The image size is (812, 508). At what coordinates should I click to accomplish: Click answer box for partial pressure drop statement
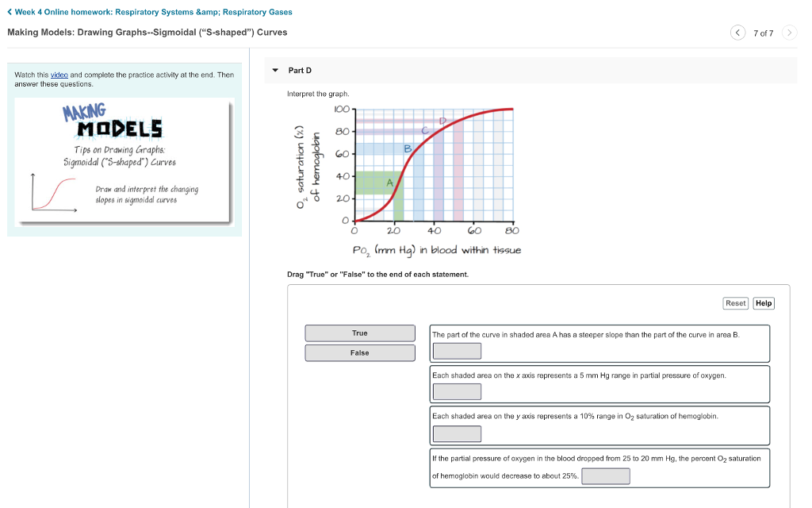[x=606, y=476]
